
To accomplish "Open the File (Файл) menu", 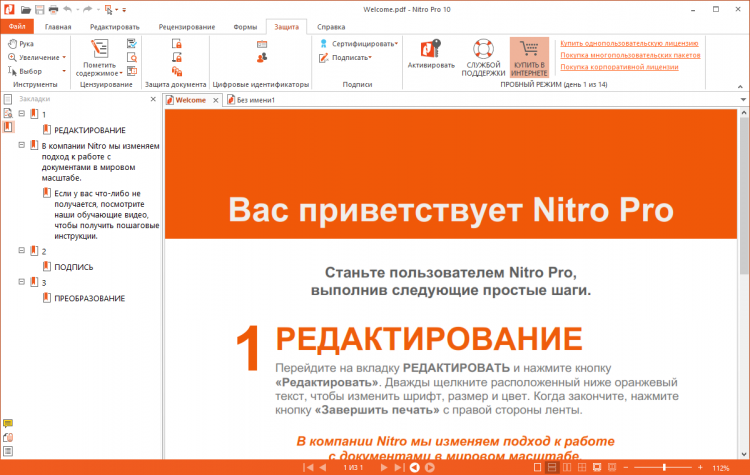I will coord(17,27).
